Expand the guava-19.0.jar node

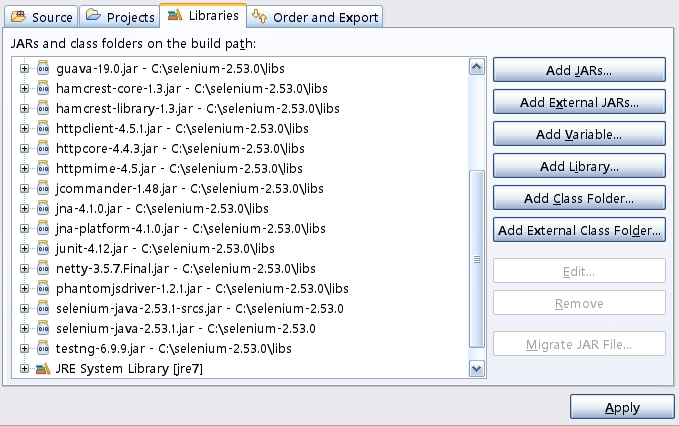[24, 68]
